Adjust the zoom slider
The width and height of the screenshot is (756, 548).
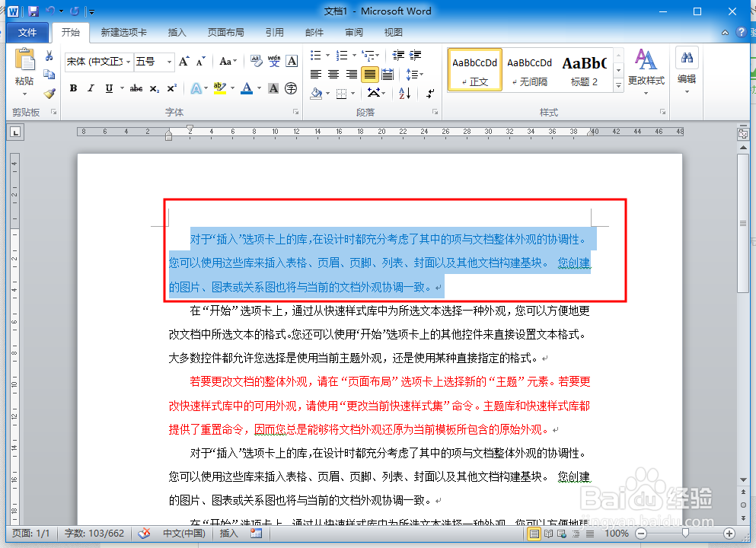686,533
